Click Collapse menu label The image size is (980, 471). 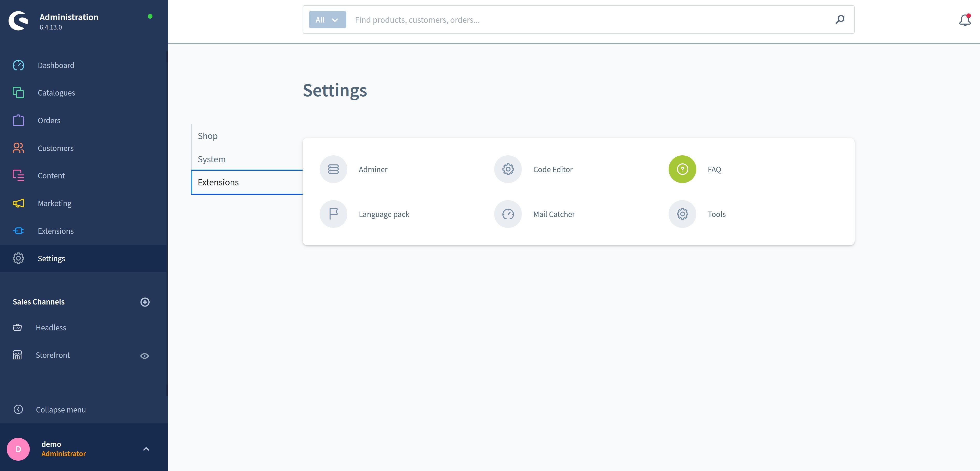coord(61,410)
